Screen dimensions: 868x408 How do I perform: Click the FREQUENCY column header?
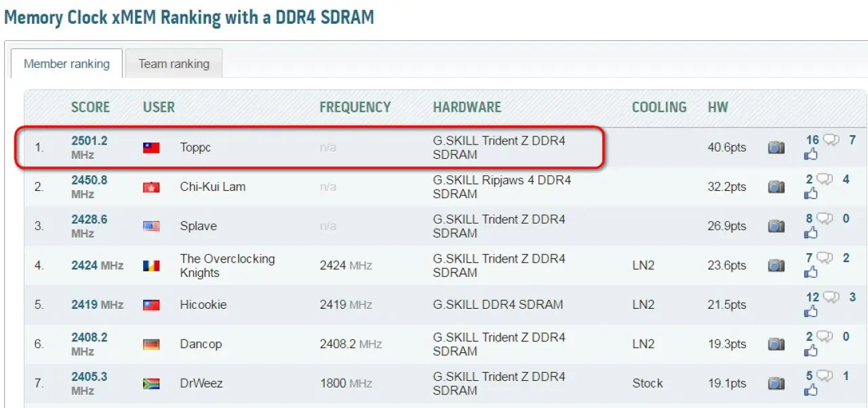click(x=355, y=107)
